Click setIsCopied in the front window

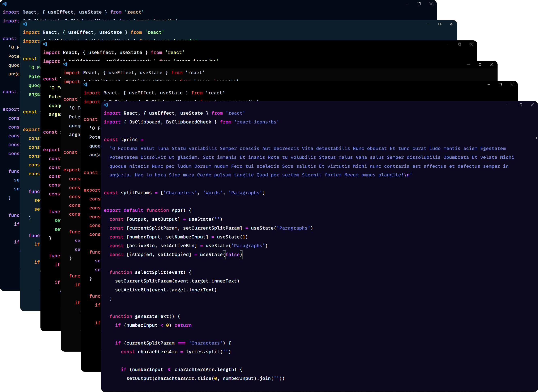tap(173, 254)
